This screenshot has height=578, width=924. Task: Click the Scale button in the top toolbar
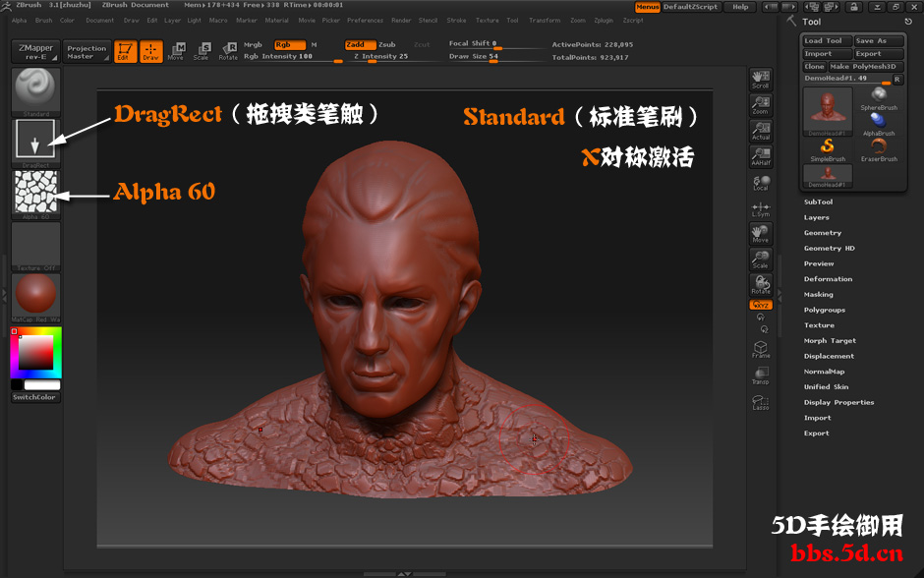pos(201,51)
